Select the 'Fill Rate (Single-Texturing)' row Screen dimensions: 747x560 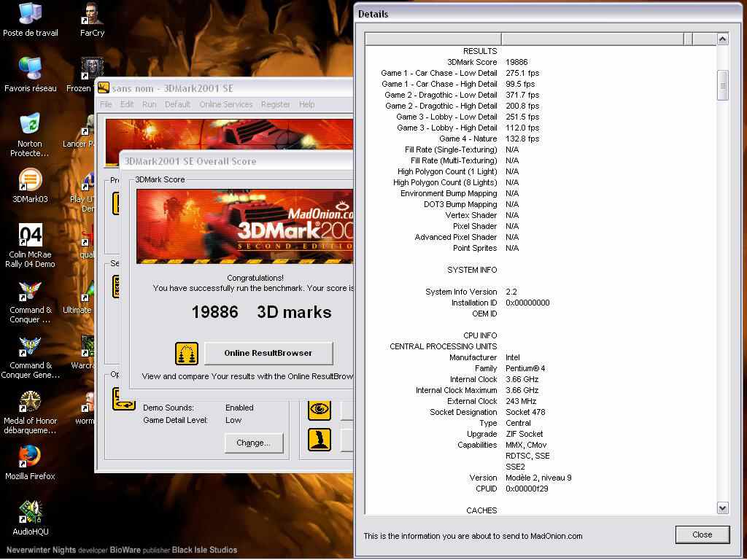coord(541,149)
